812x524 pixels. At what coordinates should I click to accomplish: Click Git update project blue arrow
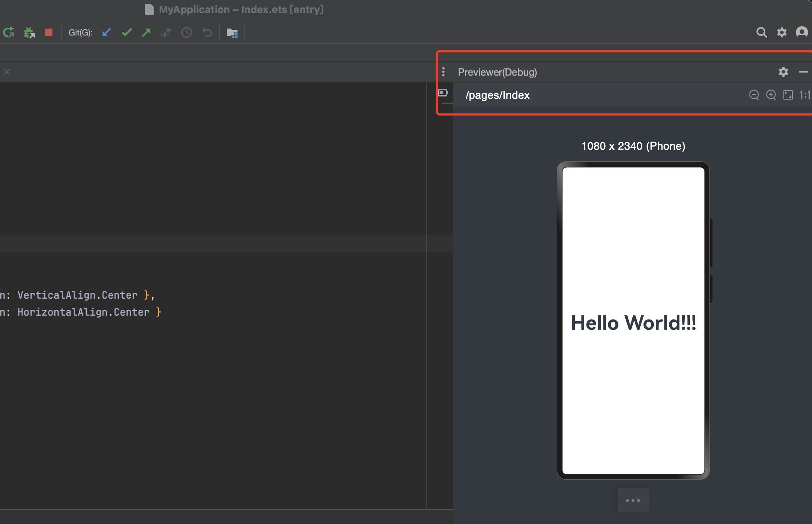tap(107, 32)
